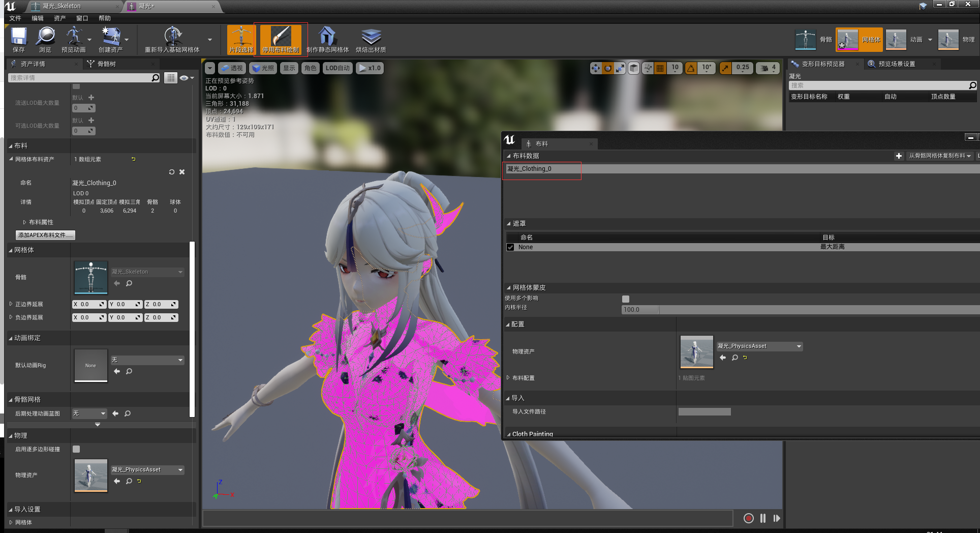This screenshot has height=533, width=980.
Task: Click the LOD自动 button
Action: pos(338,68)
